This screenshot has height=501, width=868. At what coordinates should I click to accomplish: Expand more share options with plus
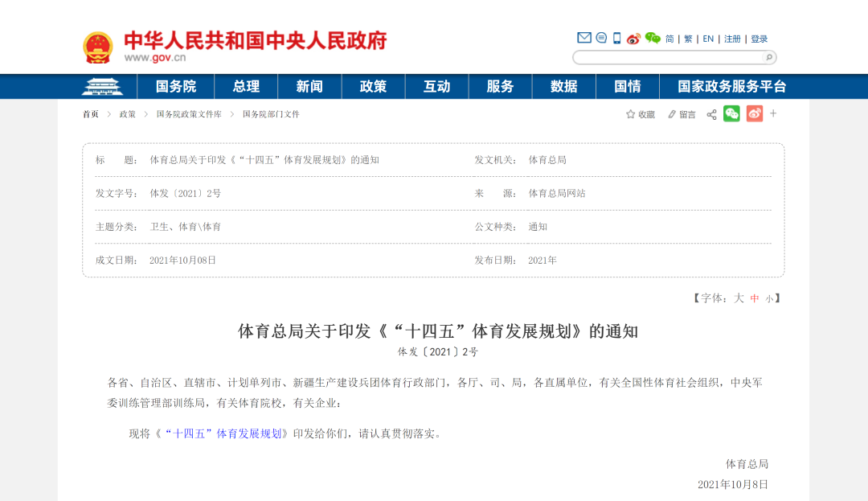[773, 113]
